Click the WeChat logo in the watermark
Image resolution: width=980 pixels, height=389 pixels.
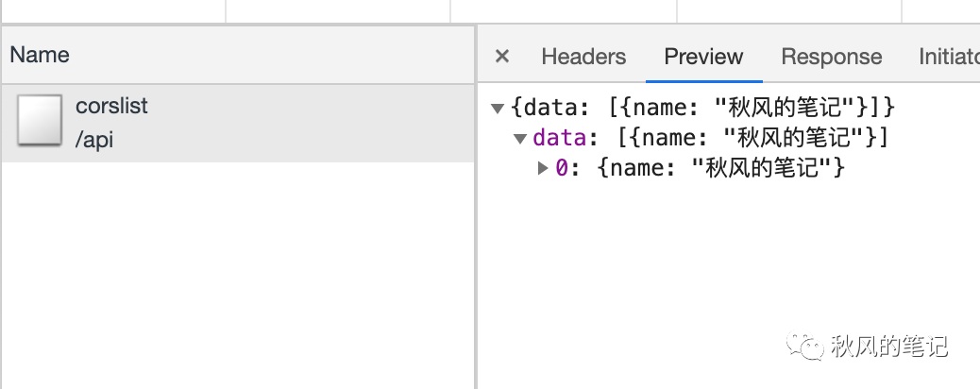click(x=805, y=346)
